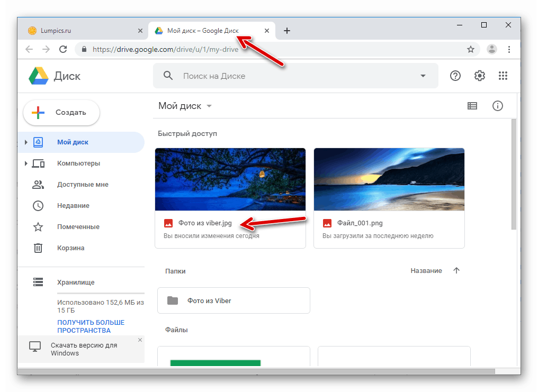538x392 pixels.
Task: Open Хранилище storage section
Action: pyautogui.click(x=76, y=282)
